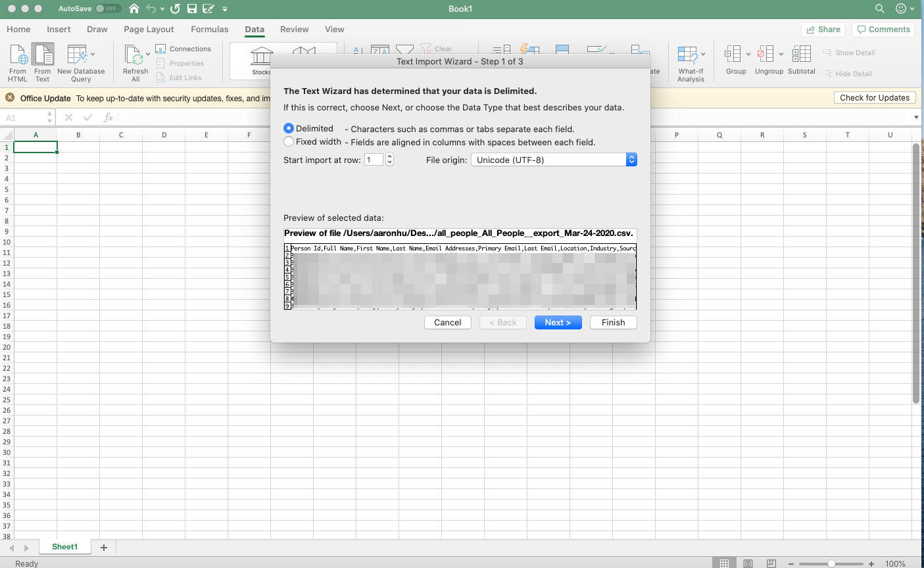
Task: Expand the formula bar chevron
Action: click(916, 118)
